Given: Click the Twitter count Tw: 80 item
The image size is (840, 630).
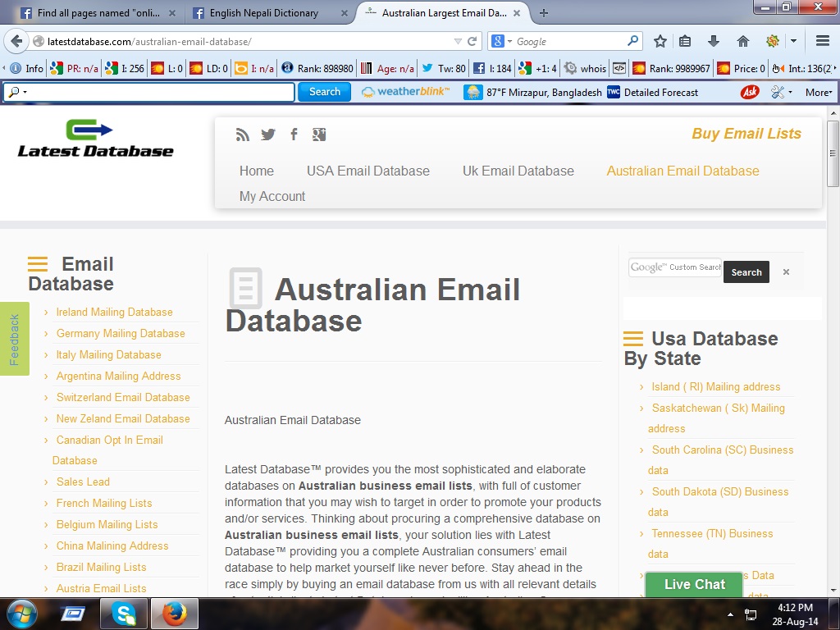Looking at the screenshot, I should 444,68.
